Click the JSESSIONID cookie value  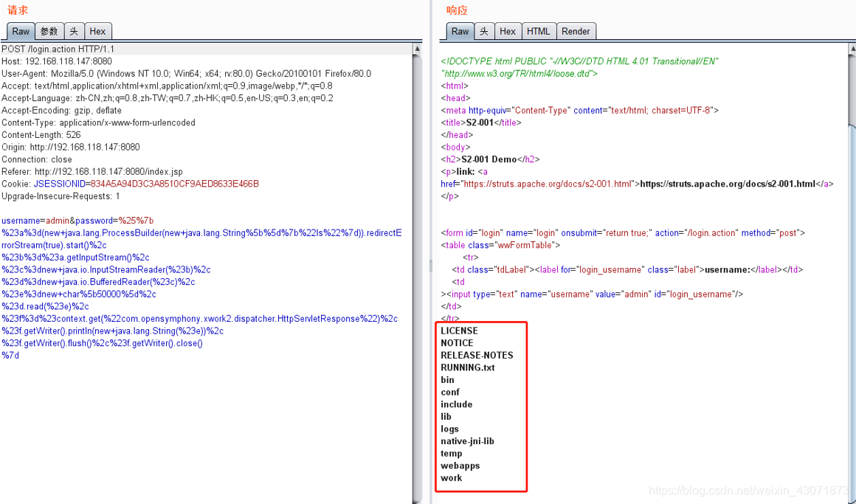[x=175, y=184]
